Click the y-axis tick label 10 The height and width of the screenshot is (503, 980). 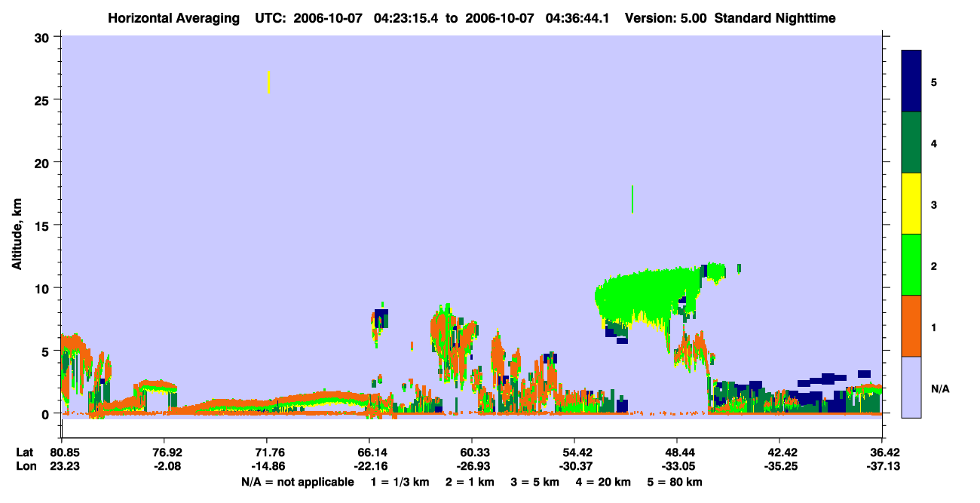click(44, 288)
